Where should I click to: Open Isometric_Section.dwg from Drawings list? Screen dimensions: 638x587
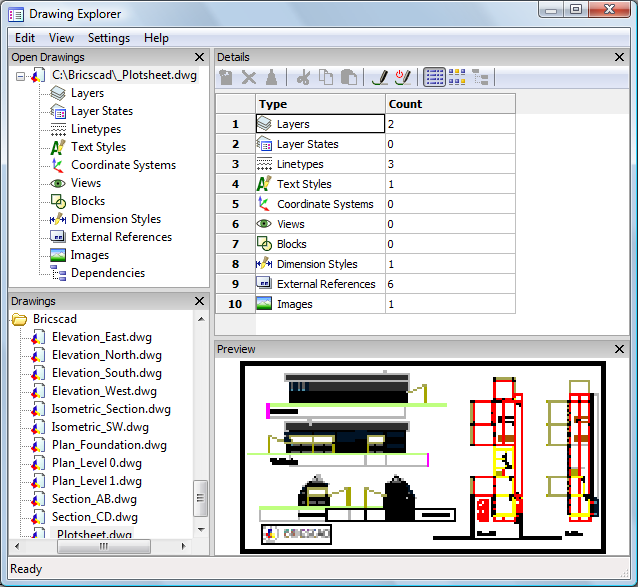[111, 409]
